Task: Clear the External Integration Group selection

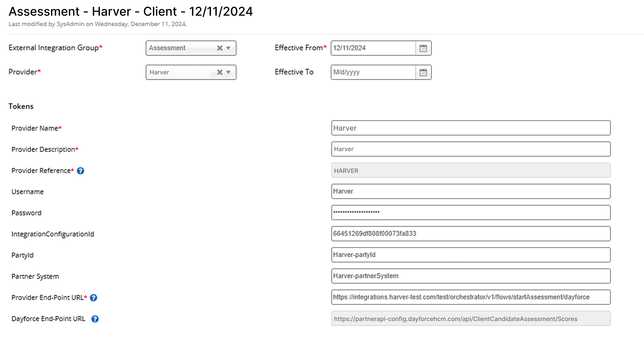Action: point(220,48)
